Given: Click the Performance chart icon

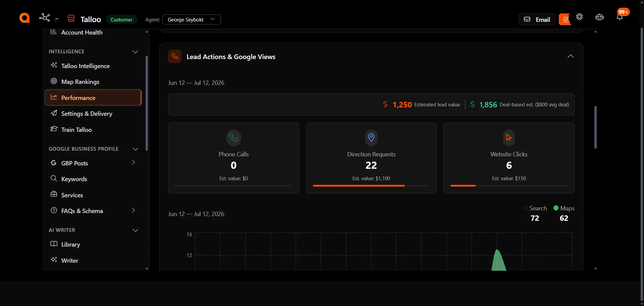Looking at the screenshot, I should click(54, 97).
